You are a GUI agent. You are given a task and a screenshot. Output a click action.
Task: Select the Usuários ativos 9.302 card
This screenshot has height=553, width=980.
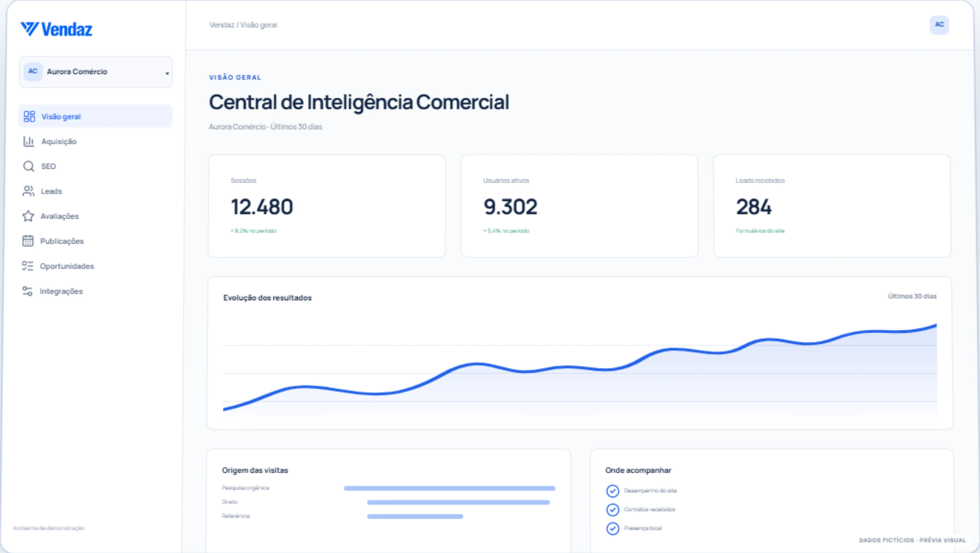pyautogui.click(x=579, y=206)
